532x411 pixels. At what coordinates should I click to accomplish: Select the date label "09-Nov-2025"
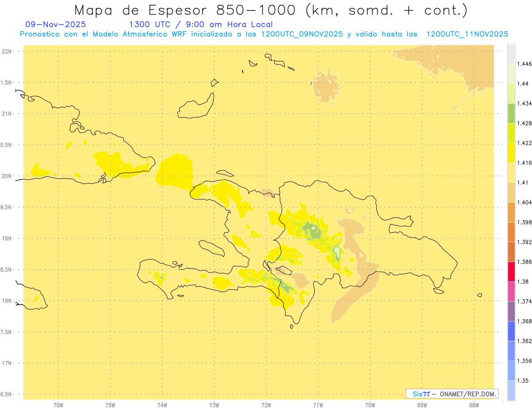(x=56, y=24)
